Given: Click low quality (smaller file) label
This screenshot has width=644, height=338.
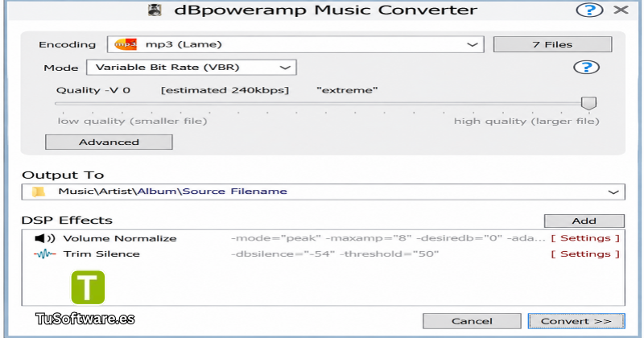Looking at the screenshot, I should (x=132, y=122).
